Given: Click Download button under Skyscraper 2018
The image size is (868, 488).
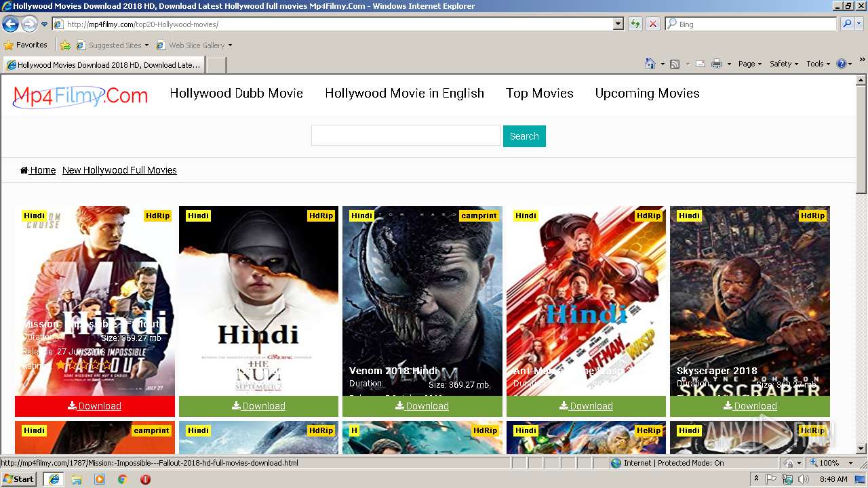Looking at the screenshot, I should pyautogui.click(x=750, y=406).
